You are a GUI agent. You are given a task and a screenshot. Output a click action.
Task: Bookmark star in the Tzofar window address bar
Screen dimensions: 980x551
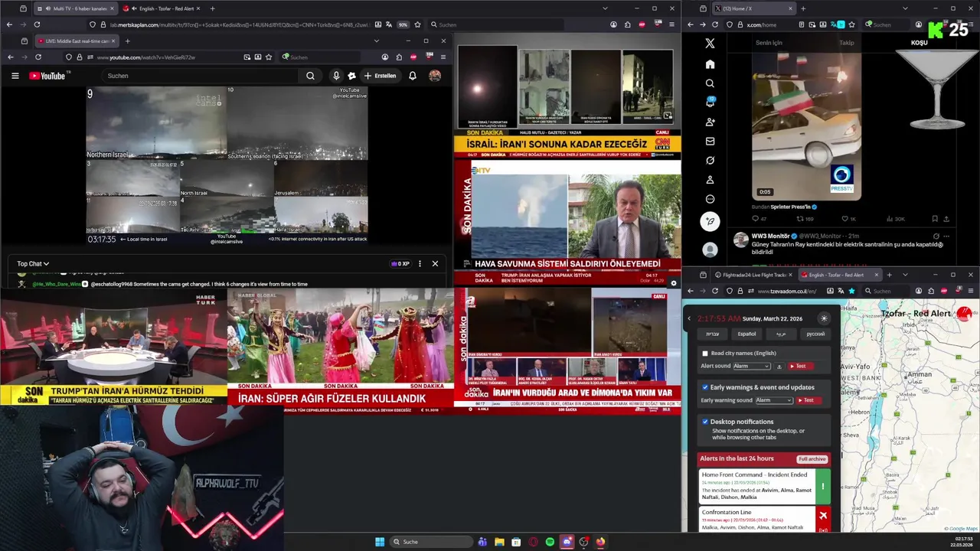(x=851, y=291)
